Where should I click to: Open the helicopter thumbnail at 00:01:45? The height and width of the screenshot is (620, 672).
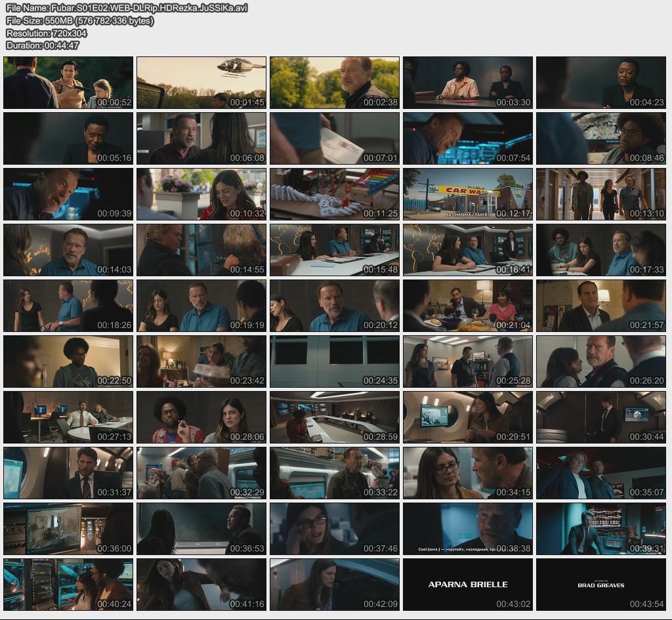coord(201,83)
